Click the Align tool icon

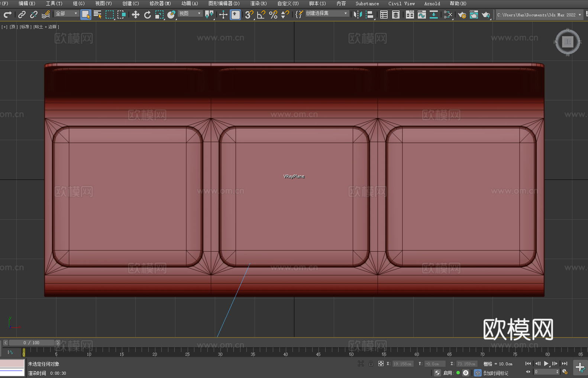370,14
